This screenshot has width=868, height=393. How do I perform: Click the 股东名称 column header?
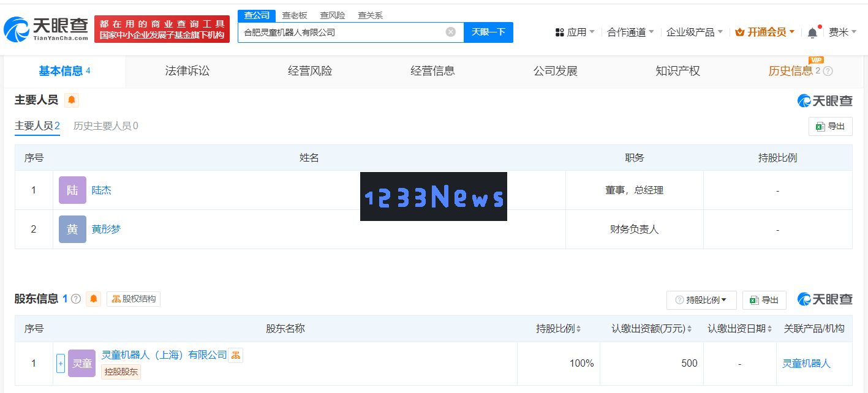click(x=285, y=329)
